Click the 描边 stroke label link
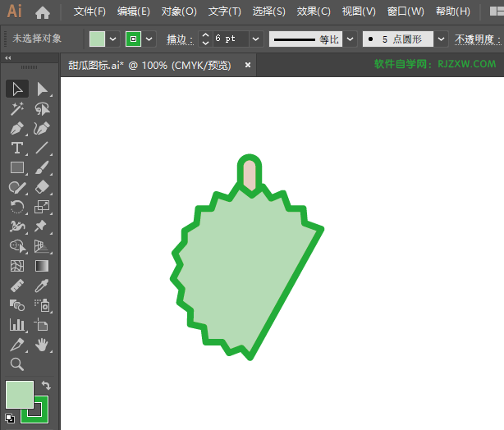Screen dimensions: 504x430 [179, 39]
